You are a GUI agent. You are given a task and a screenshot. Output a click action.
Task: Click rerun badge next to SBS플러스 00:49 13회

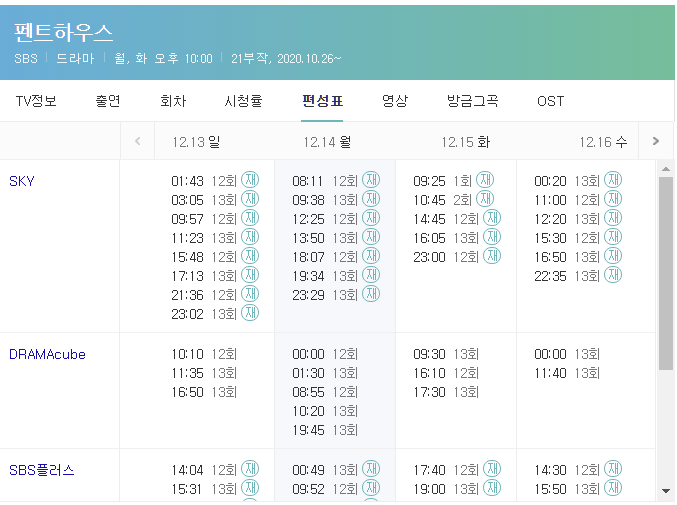(x=370, y=468)
